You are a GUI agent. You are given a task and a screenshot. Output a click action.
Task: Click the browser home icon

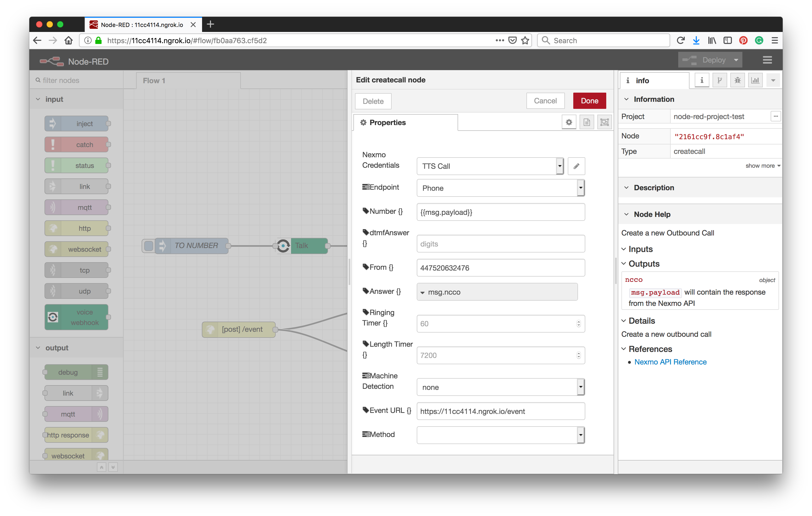pos(69,41)
